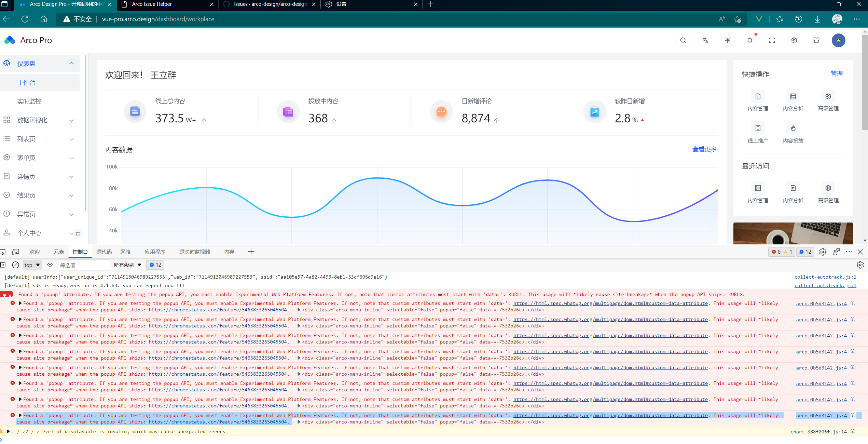Open page settings gear in header
Screen dimensions: 868x444
(794, 40)
